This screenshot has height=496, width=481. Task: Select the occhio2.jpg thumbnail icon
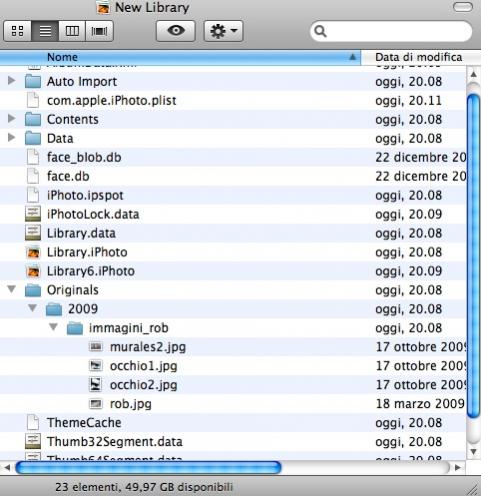tap(96, 385)
